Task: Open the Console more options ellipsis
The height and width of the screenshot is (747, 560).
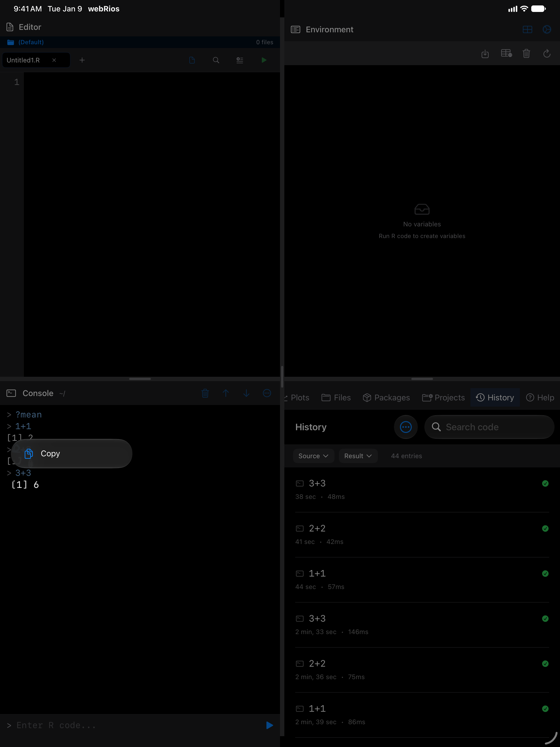Action: [267, 393]
